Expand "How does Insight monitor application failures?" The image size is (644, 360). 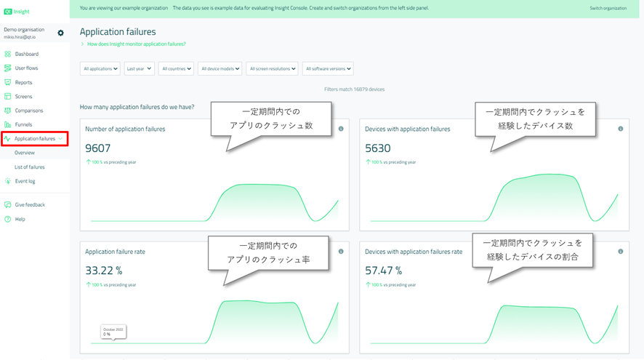point(135,44)
